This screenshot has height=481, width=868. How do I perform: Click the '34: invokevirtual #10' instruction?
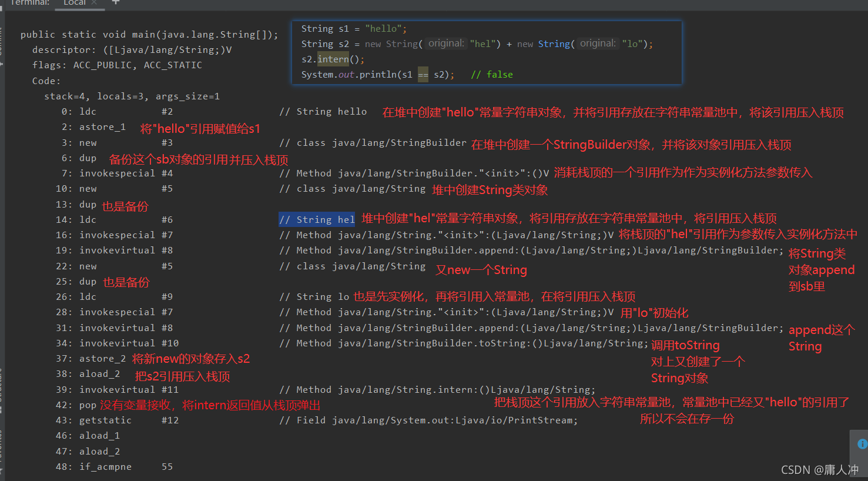coord(117,343)
